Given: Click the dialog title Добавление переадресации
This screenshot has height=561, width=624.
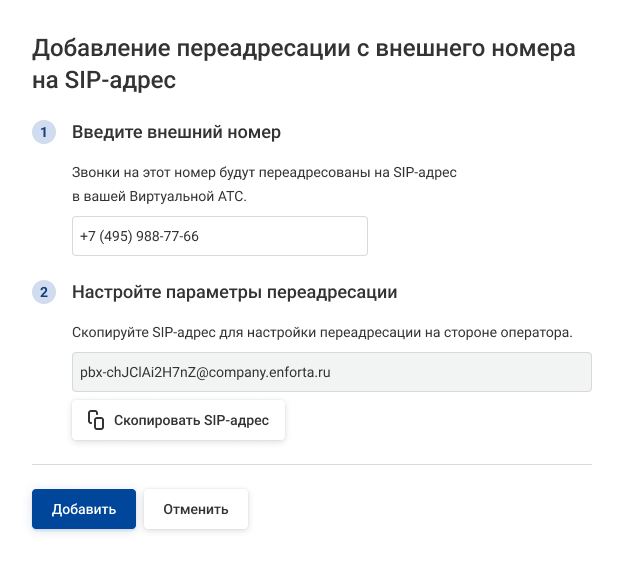Looking at the screenshot, I should click(304, 48).
